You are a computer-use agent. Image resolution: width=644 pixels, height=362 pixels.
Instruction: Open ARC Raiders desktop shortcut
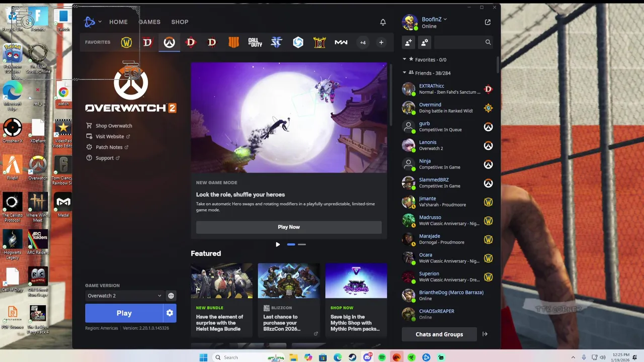click(38, 243)
